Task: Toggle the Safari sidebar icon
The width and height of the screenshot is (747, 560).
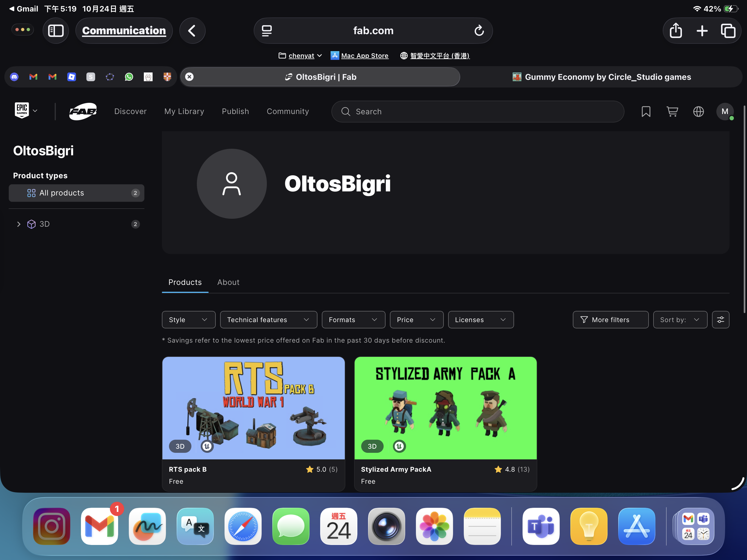Action: 56,31
